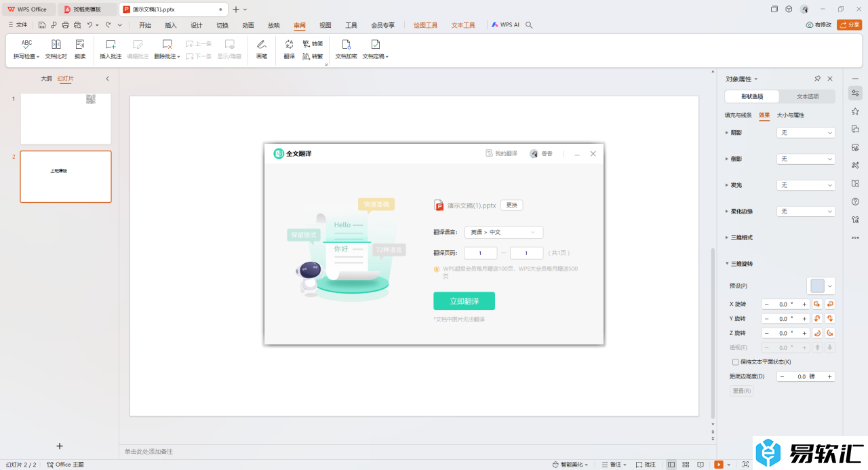The width and height of the screenshot is (868, 470).
Task: Click the fit-to-window icon in status bar
Action: pyautogui.click(x=746, y=465)
